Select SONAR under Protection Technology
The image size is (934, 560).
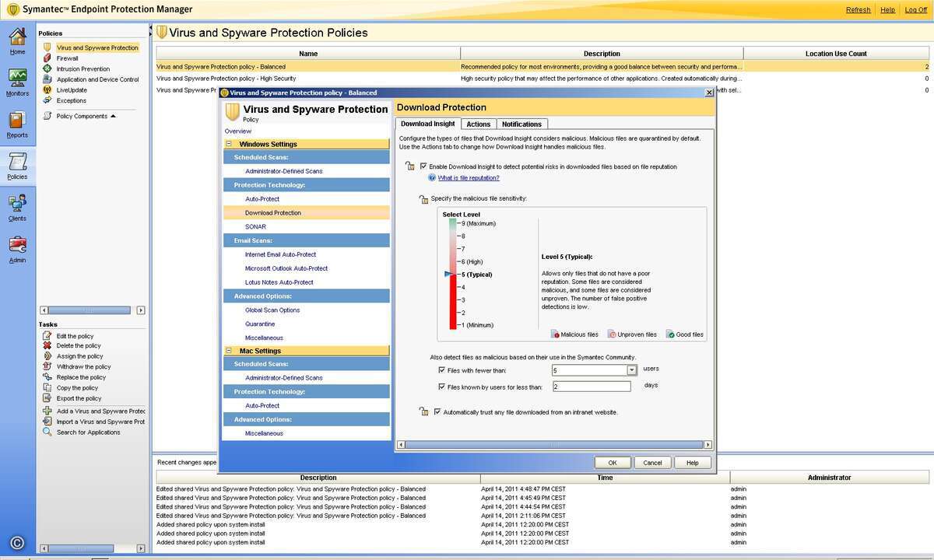pyautogui.click(x=255, y=226)
